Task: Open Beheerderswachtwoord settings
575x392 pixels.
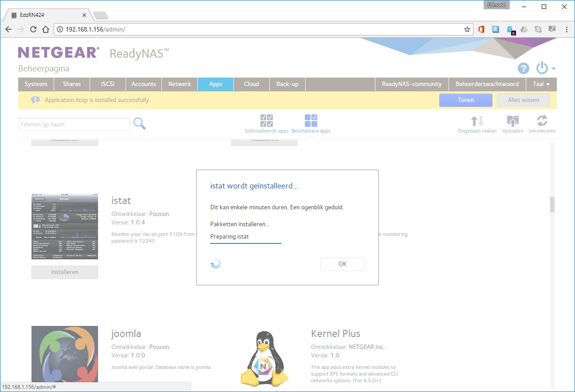Action: coord(487,84)
